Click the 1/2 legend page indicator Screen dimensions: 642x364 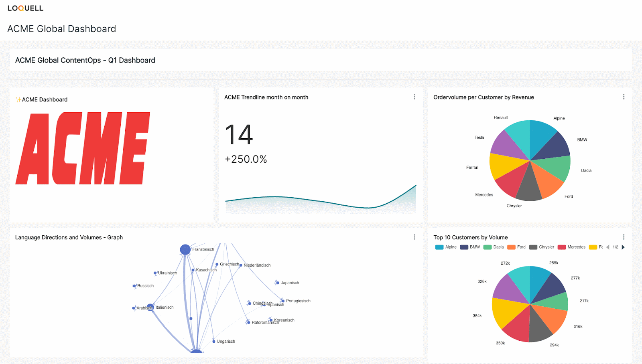[x=616, y=247]
